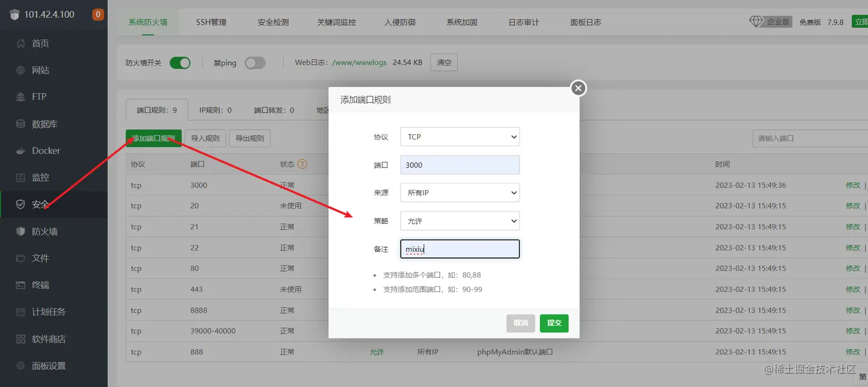This screenshot has height=387, width=868.
Task: Open the 计划任务 scheduled tasks item
Action: 53,312
